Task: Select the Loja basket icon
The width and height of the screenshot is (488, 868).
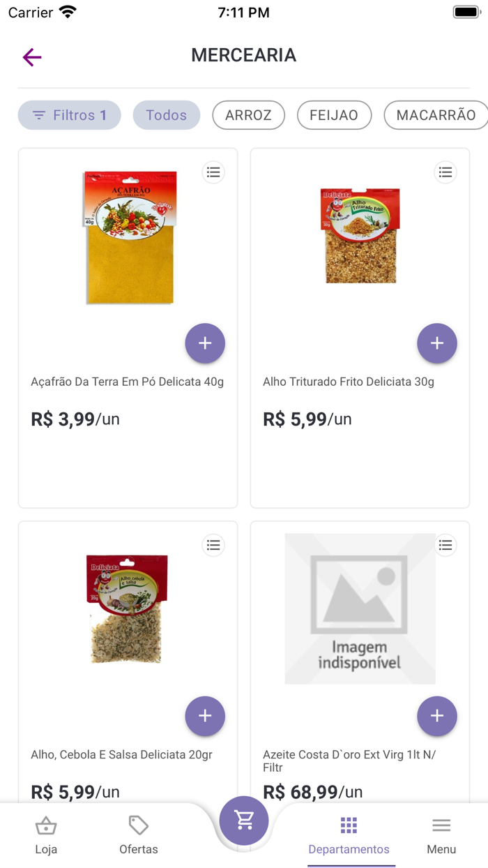Action: coord(46,825)
